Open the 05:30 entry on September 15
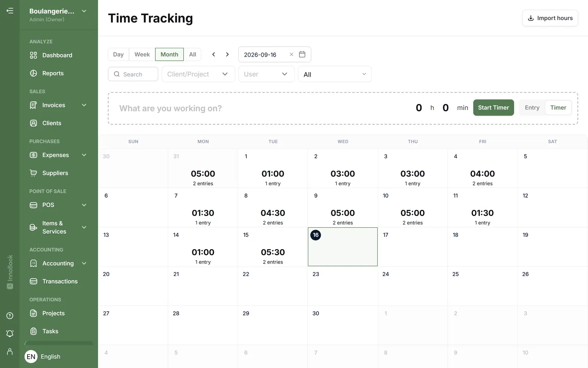588x368 pixels. pos(273,252)
